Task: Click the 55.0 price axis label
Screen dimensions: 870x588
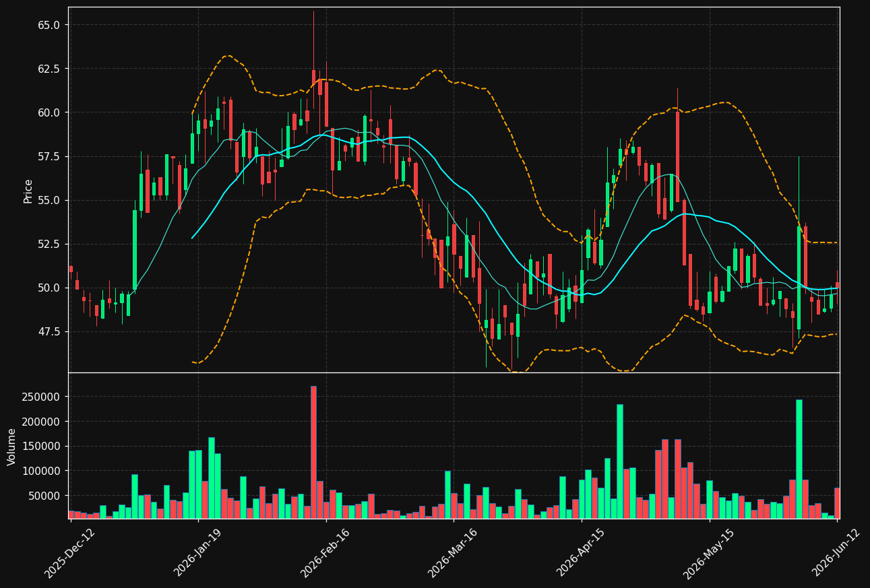Action: pyautogui.click(x=49, y=200)
